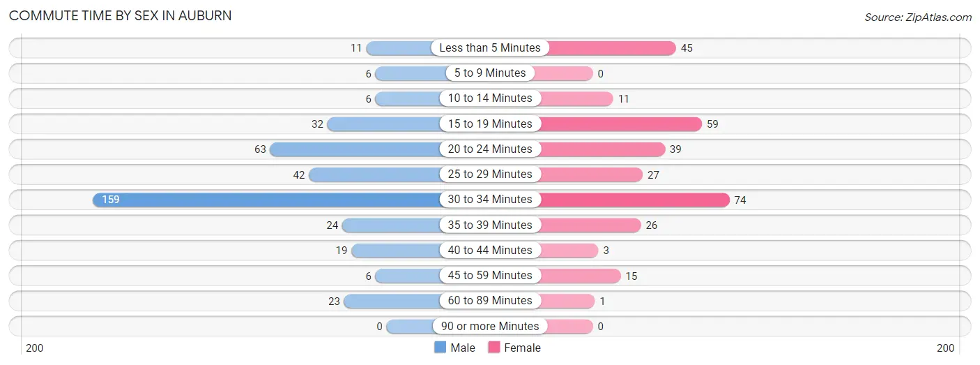Select the 63 male bar for 20 to 24 Minutes

[x=354, y=149]
